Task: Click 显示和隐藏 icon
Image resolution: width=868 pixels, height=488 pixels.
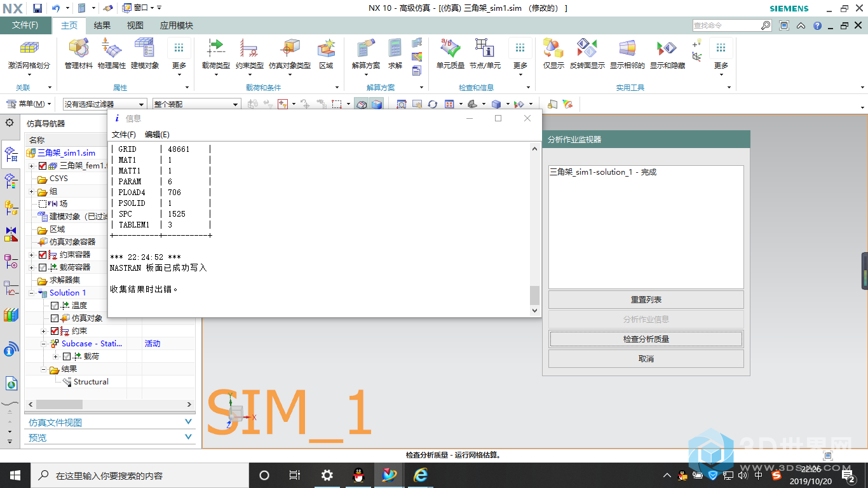Action: point(667,48)
